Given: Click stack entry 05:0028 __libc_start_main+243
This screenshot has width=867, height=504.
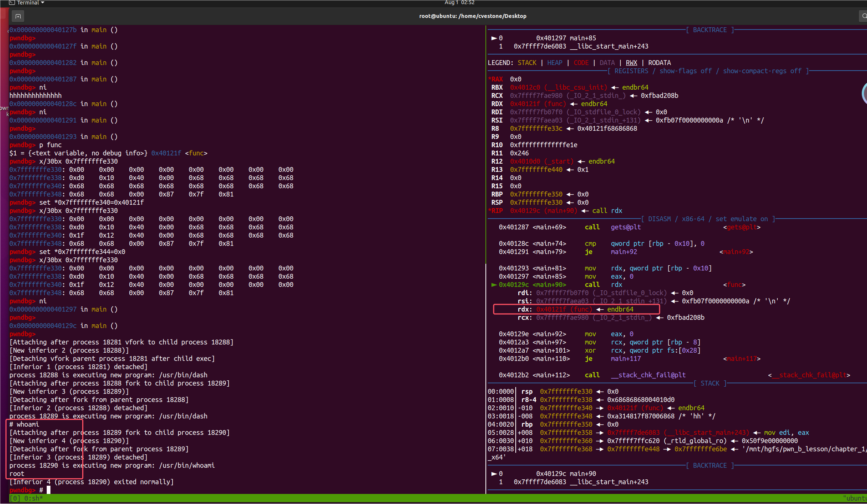Looking at the screenshot, I should 648,433.
